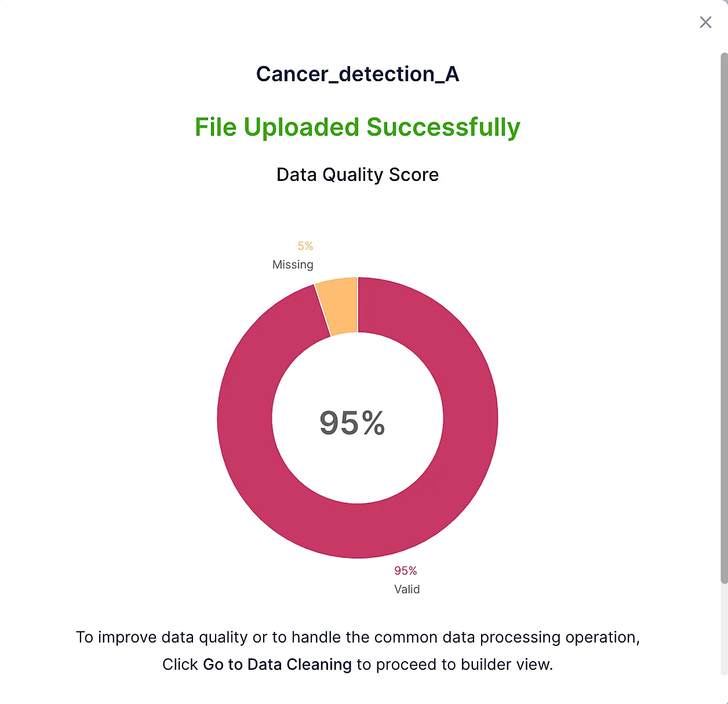Click the orange Missing donut segment
Screen dimensions: 728x704
point(338,306)
